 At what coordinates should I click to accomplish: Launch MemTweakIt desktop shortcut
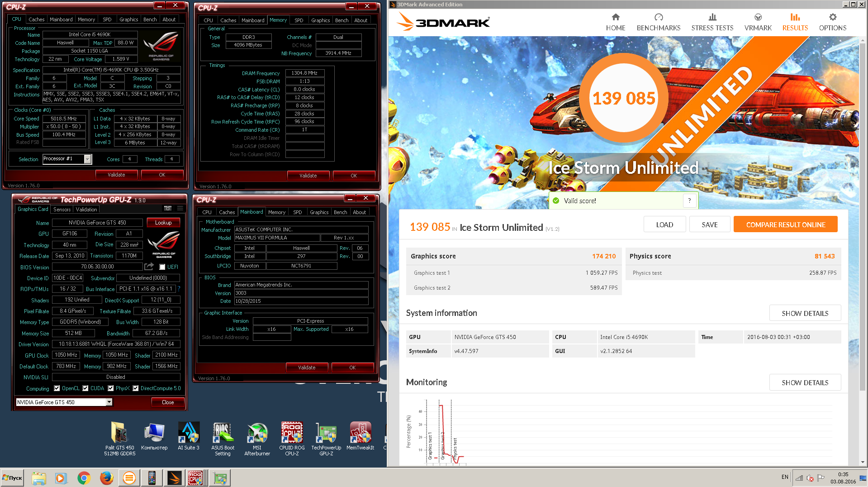(360, 435)
